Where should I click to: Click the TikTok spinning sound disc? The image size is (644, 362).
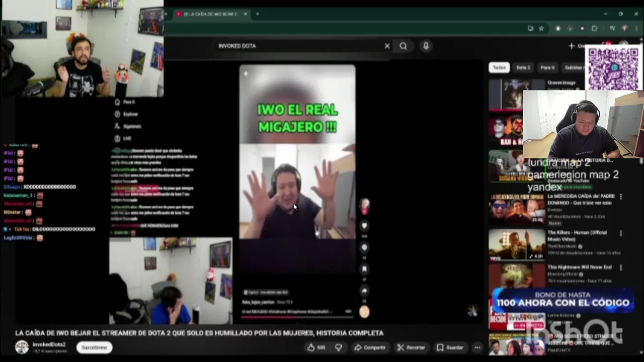[364, 312]
